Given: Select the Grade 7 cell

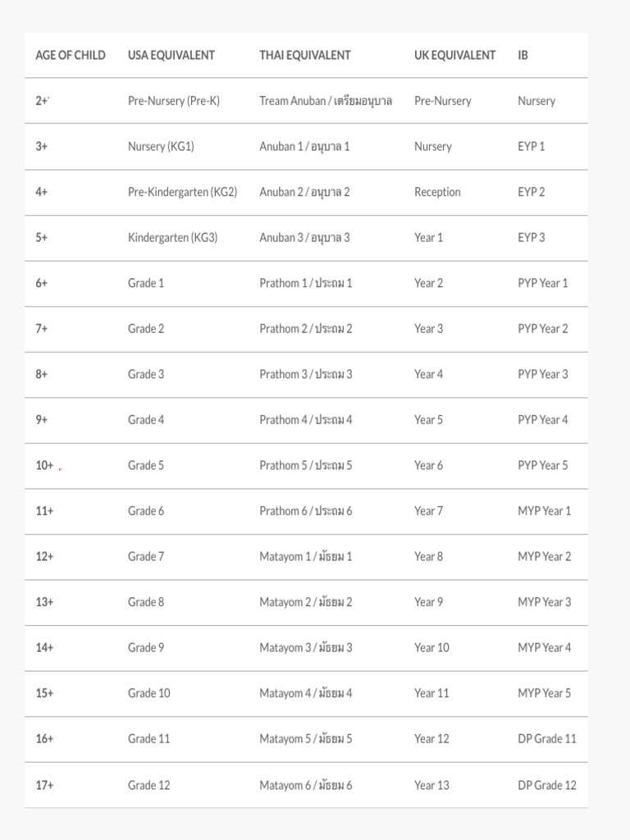Looking at the screenshot, I should coord(146,556).
